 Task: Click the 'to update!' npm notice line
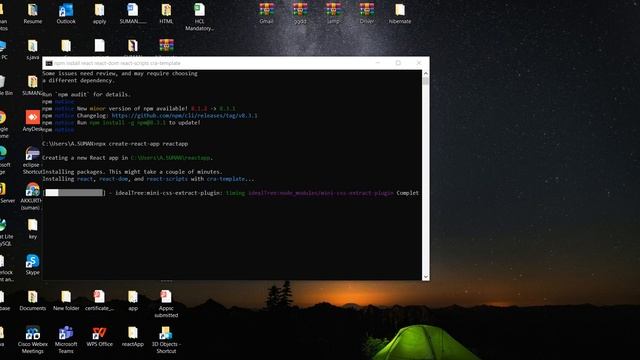121,122
